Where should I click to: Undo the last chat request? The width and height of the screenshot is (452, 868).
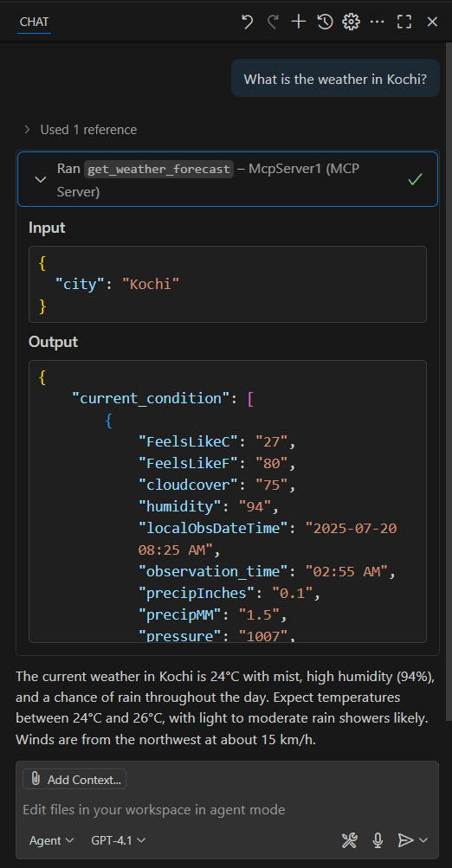click(247, 23)
